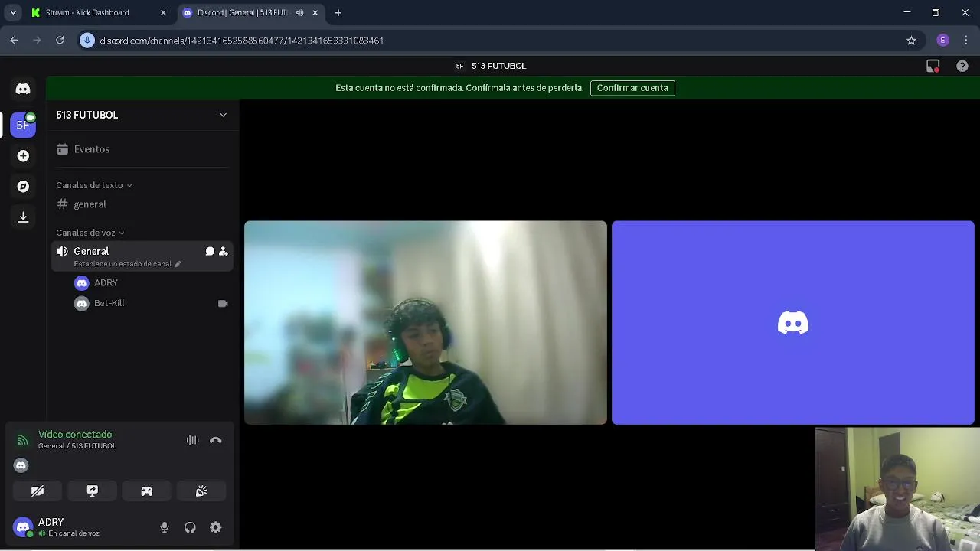Click Establece un estado de canal
The height and width of the screenshot is (551, 980).
pyautogui.click(x=122, y=264)
